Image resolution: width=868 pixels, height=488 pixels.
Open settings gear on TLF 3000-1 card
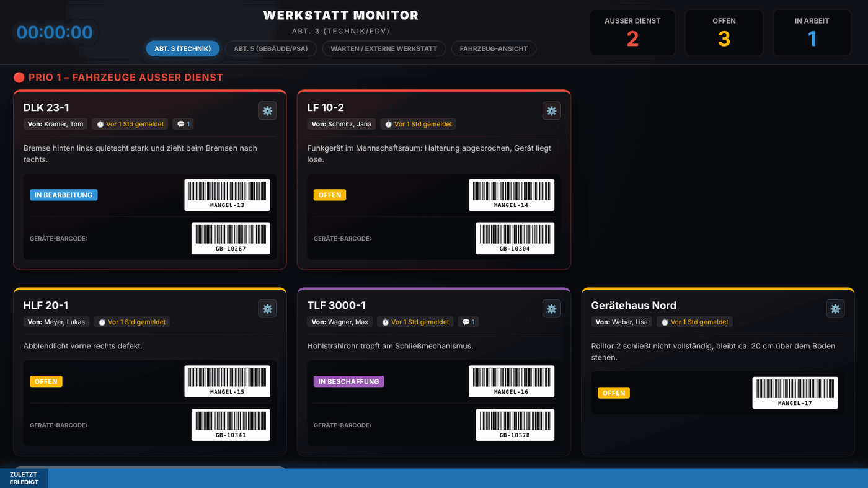point(551,309)
